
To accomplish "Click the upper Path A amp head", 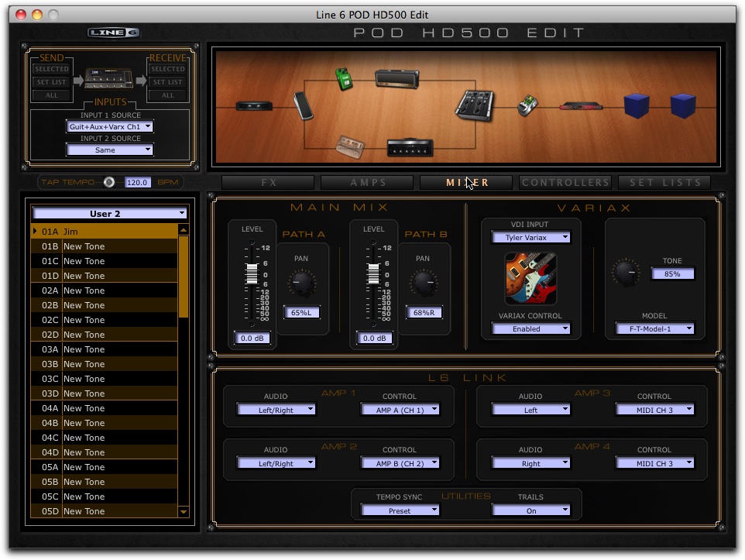I will (397, 78).
